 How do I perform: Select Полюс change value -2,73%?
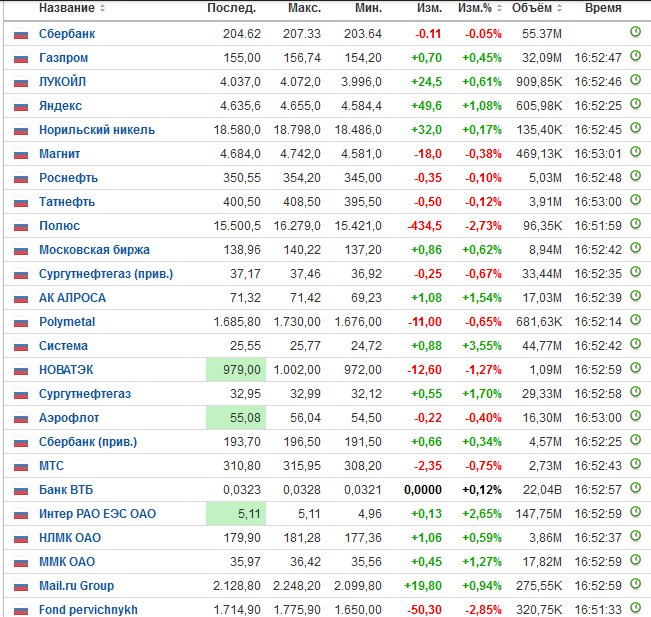point(483,226)
